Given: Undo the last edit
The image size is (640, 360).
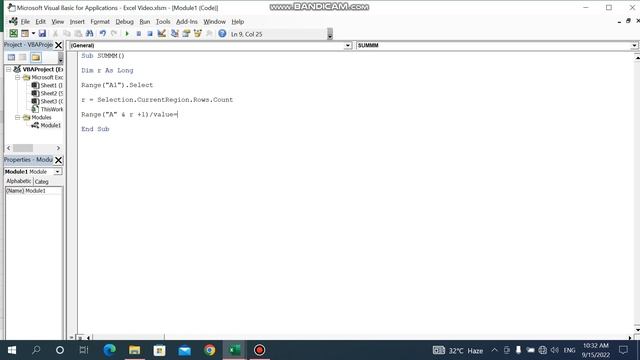Looking at the screenshot, I should pos(102,33).
